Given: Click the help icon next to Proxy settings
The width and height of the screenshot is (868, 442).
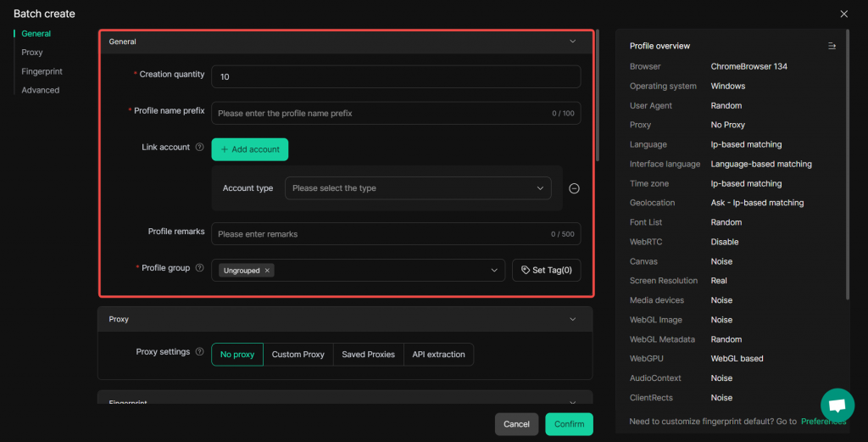Looking at the screenshot, I should [200, 352].
